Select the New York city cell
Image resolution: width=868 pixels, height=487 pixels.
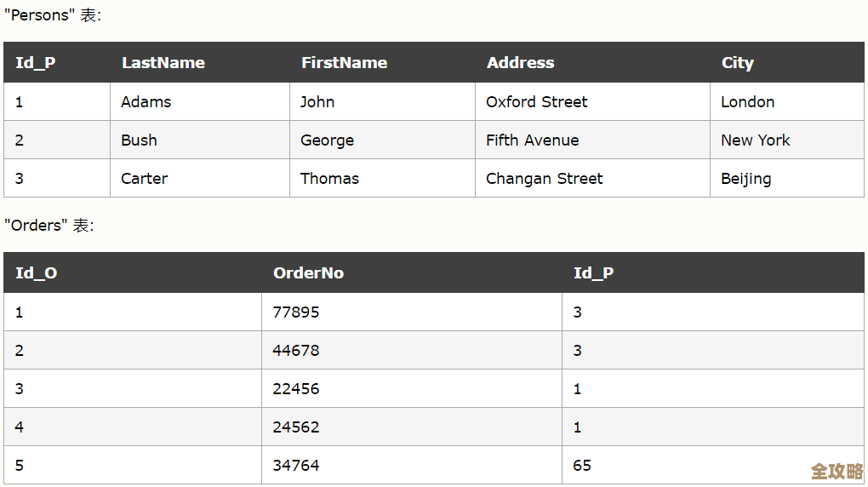point(755,140)
